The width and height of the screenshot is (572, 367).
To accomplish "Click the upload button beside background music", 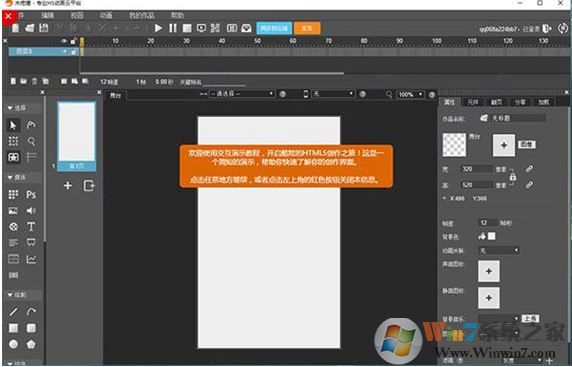I will click(x=530, y=318).
